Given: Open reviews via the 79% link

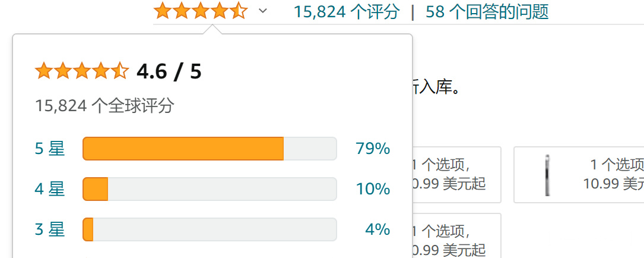Looking at the screenshot, I should (373, 149).
